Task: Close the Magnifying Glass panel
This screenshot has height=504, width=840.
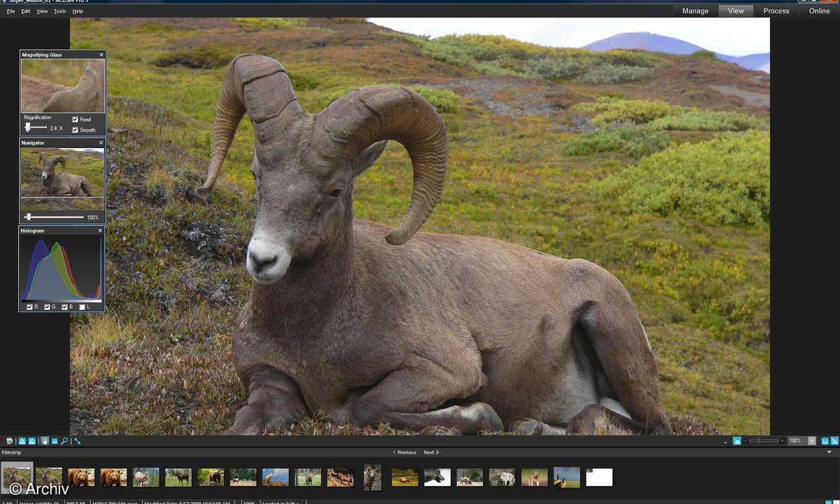Action: [101, 55]
